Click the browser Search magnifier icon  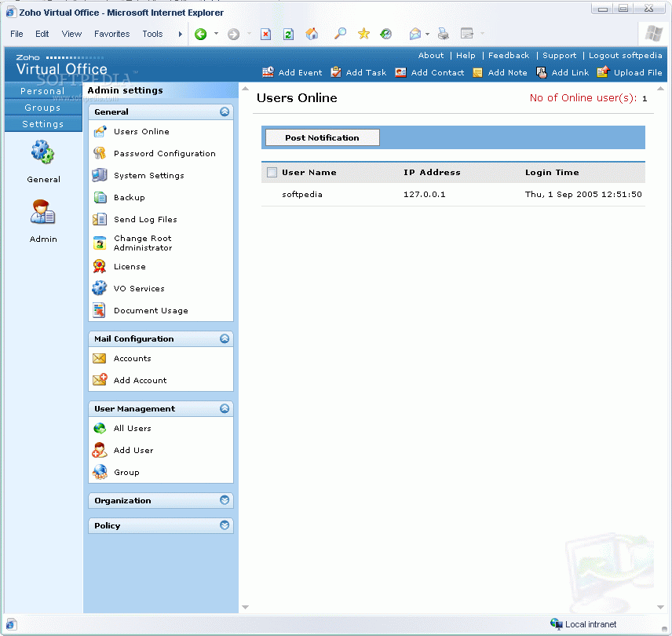point(340,34)
